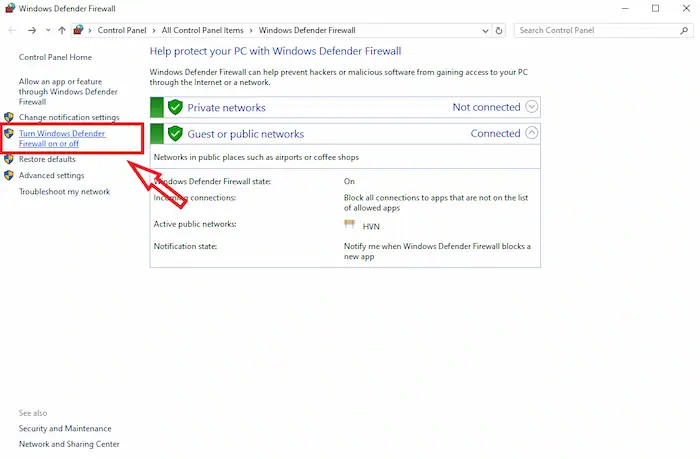This screenshot has width=700, height=459.
Task: Click the HVN network bench icon
Action: [x=350, y=224]
